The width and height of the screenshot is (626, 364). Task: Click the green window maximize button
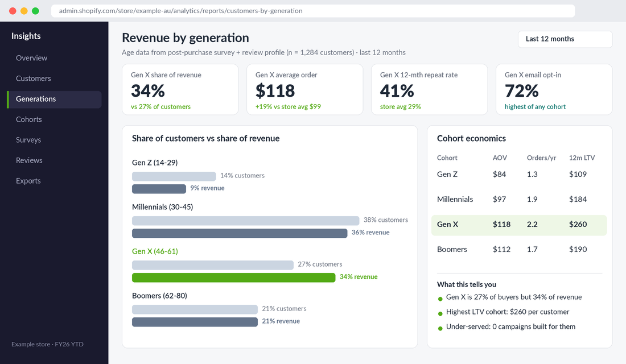35,11
